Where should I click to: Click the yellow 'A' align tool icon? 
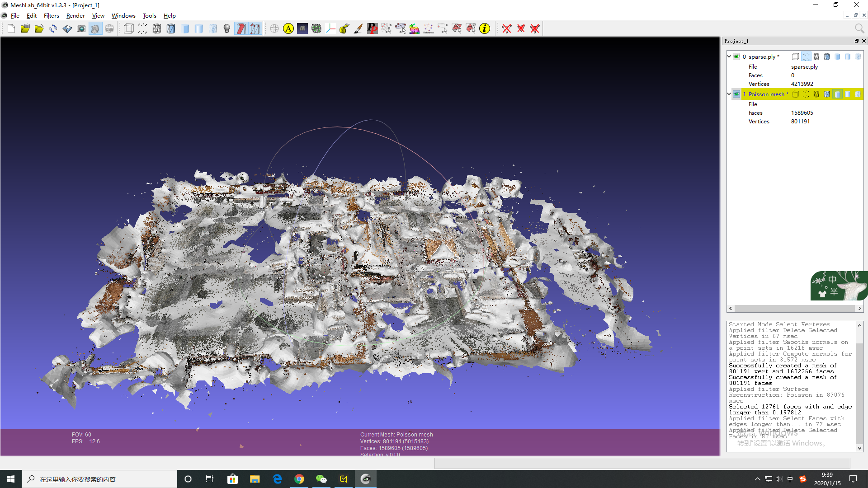pyautogui.click(x=288, y=29)
